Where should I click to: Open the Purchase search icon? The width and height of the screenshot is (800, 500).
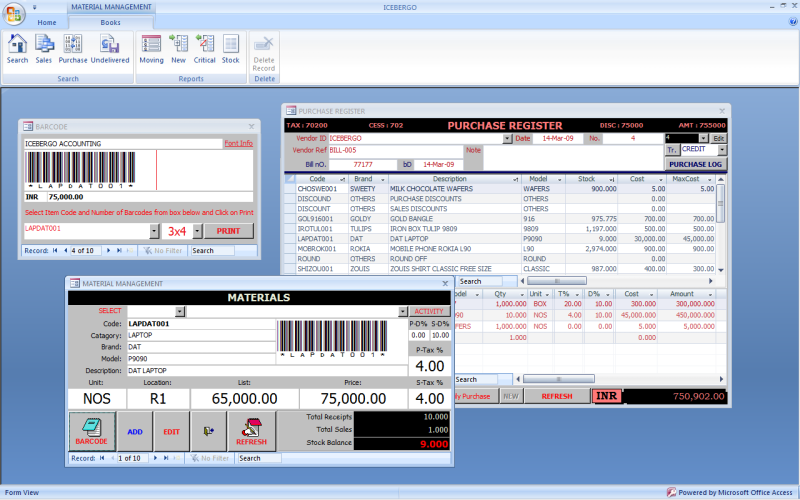(72, 49)
